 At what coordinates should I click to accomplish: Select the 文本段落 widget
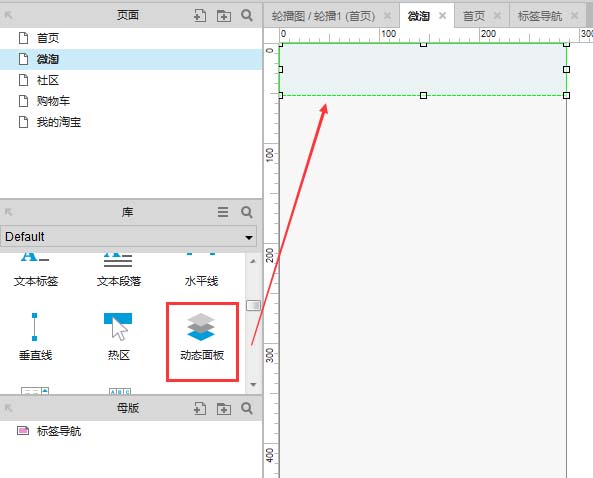pyautogui.click(x=118, y=270)
